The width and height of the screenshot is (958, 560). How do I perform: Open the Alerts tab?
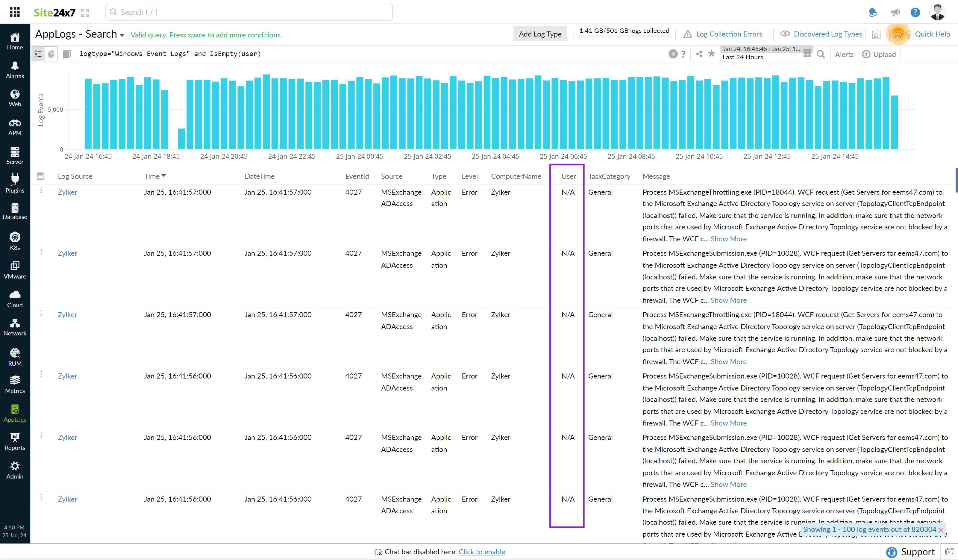pos(844,55)
